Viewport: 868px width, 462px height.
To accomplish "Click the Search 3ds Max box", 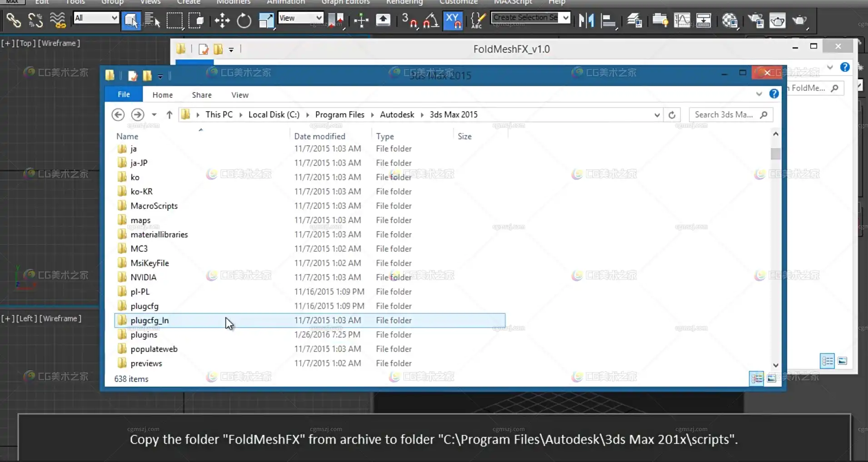I will pos(731,115).
